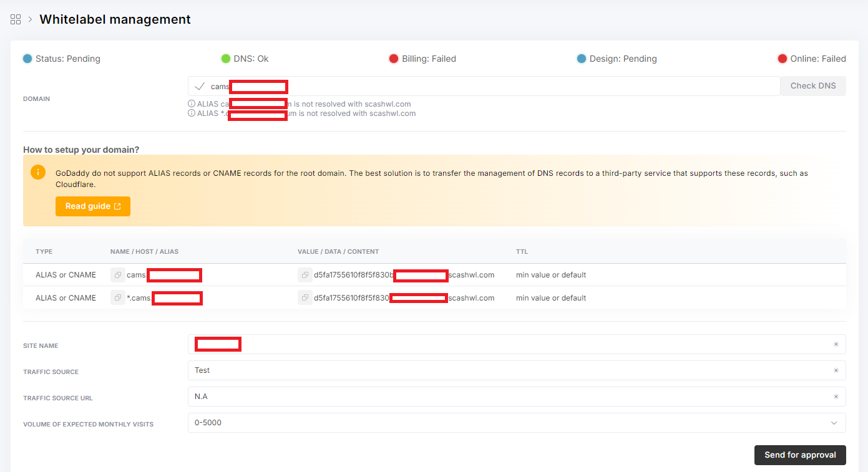Copy the wildcard *.cams host name
The width and height of the screenshot is (868, 472).
pyautogui.click(x=118, y=297)
